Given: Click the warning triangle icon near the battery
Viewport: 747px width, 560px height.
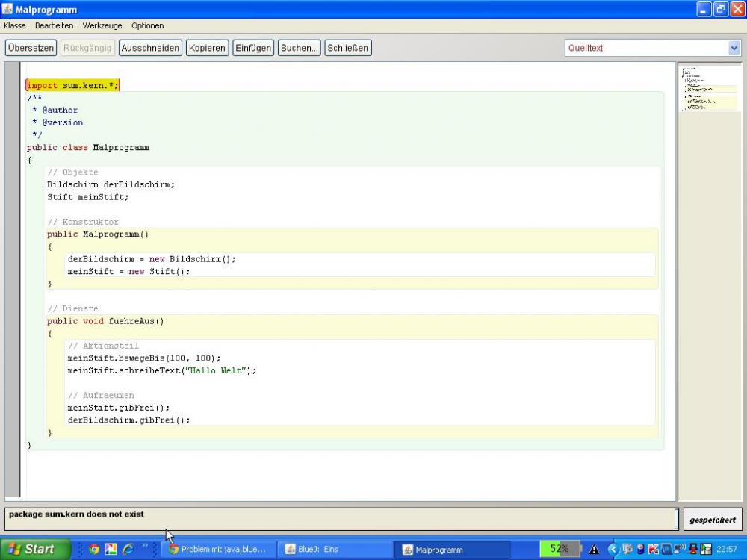Looking at the screenshot, I should point(594,550).
